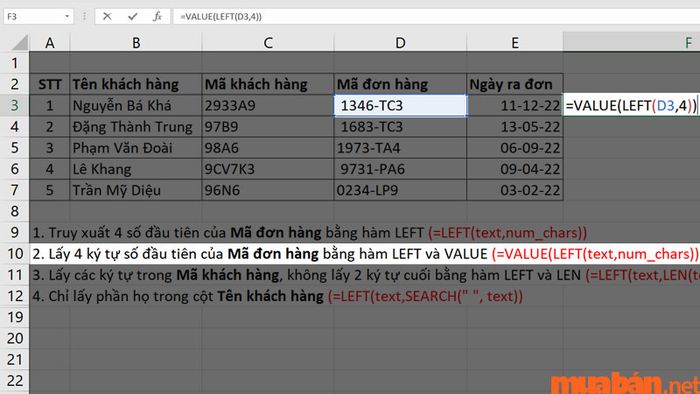This screenshot has height=394, width=700.
Task: Select customer code cell 9CV7K3
Action: tap(268, 169)
